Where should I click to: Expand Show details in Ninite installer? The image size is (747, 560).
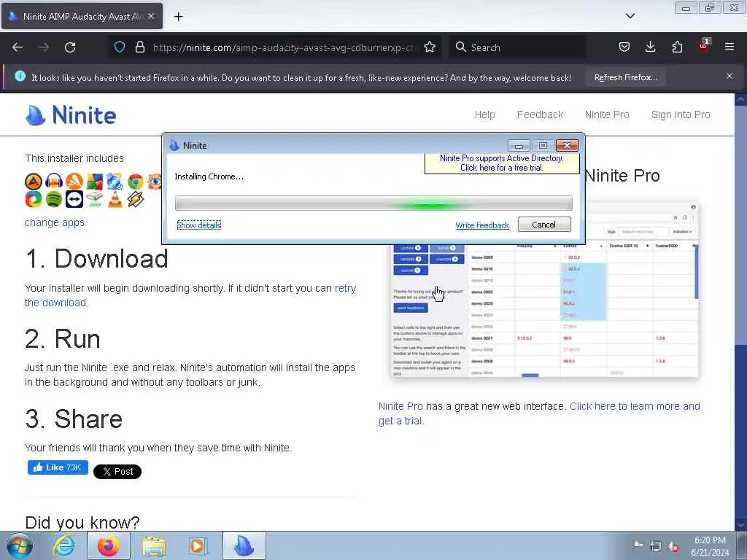(198, 225)
